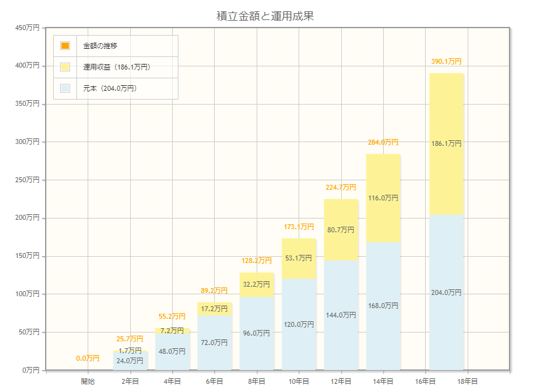Screen dimensions: 534x392
Task: Select the 10年目 x-axis label
Action: pyautogui.click(x=299, y=381)
